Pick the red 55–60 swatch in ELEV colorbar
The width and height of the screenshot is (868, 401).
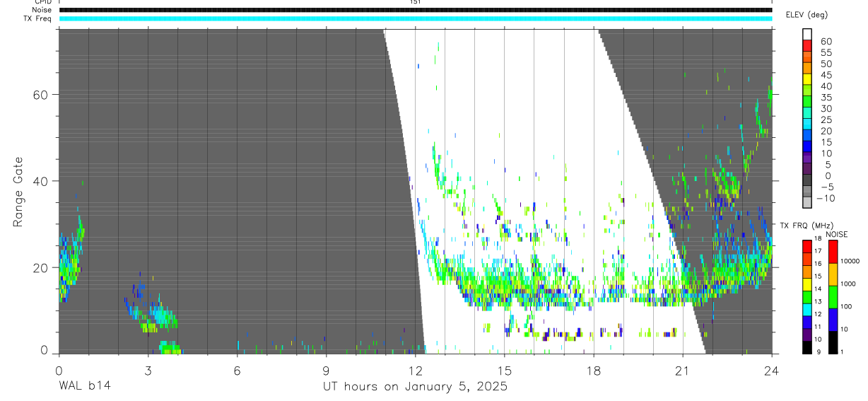coord(807,47)
